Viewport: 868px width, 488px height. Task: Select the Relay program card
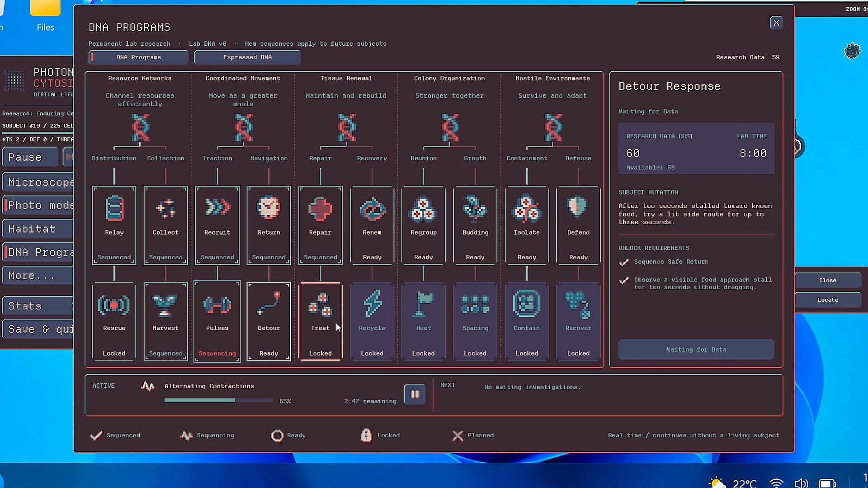[x=114, y=225]
